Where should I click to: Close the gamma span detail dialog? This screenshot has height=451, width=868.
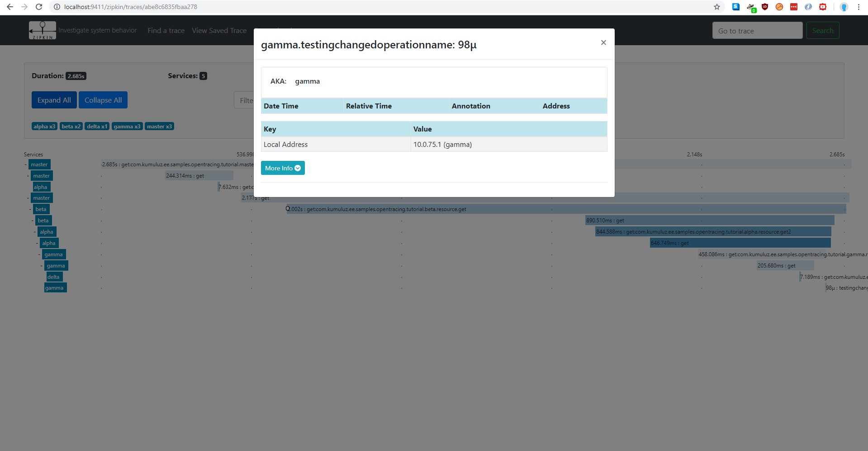coord(603,42)
